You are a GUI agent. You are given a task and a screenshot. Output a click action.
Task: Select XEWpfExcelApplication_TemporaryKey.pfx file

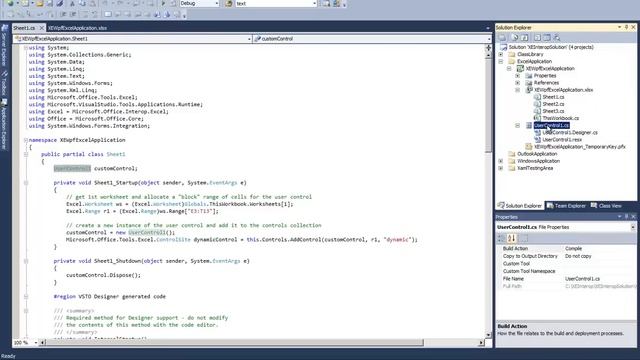tap(580, 147)
